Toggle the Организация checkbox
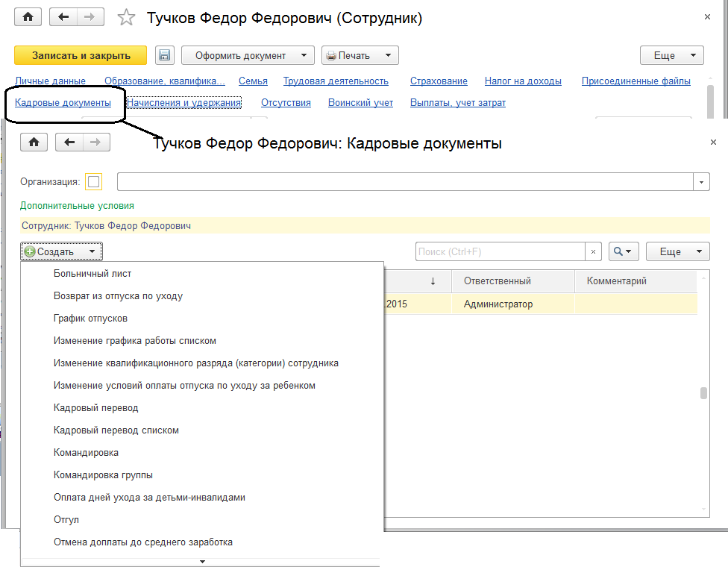The height and width of the screenshot is (567, 728). click(x=94, y=181)
